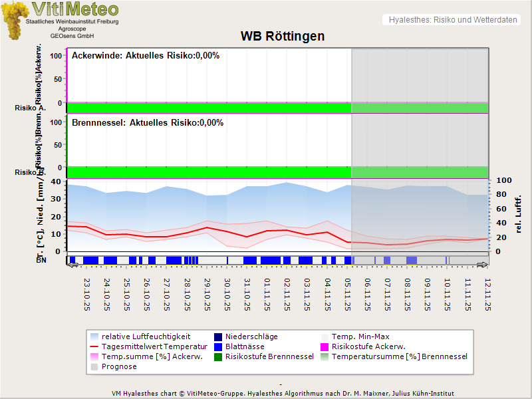Click the Risikostufe Brennnessel green swatch

tap(219, 356)
